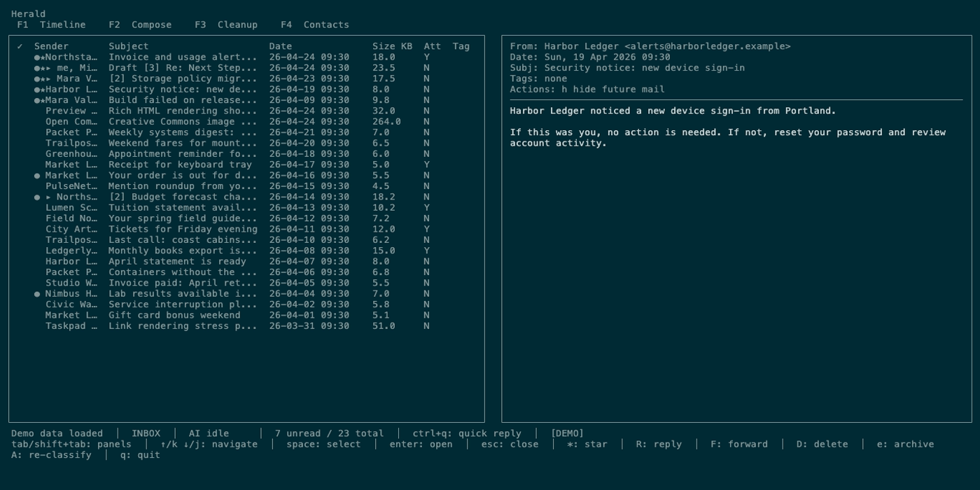Image resolution: width=980 pixels, height=490 pixels.
Task: Select Your spring field guide message
Action: coord(246,218)
